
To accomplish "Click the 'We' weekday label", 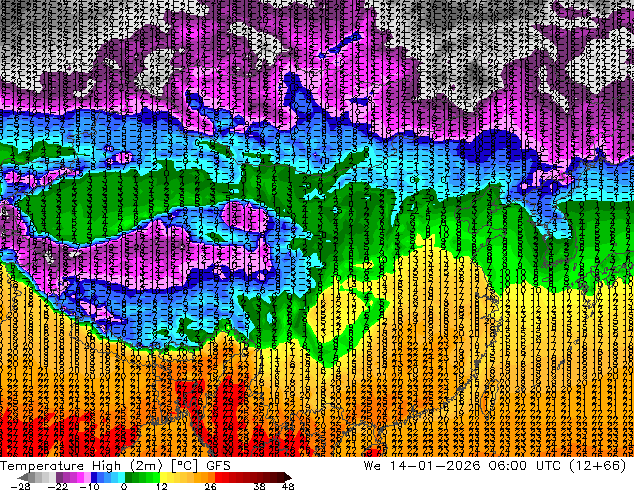I will pyautogui.click(x=372, y=466).
